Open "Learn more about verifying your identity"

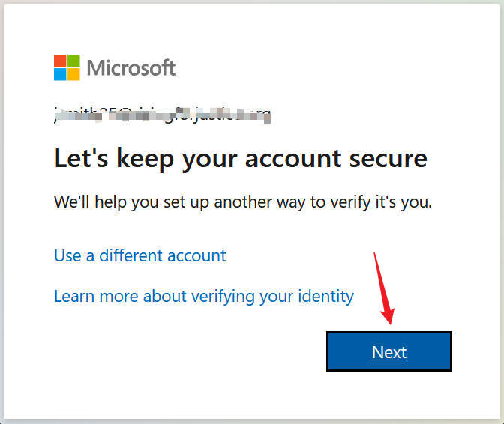(x=204, y=296)
